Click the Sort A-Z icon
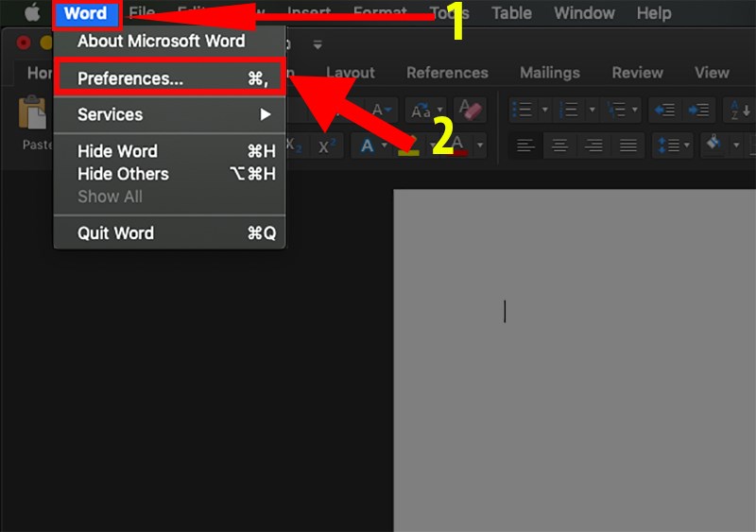 click(x=739, y=111)
